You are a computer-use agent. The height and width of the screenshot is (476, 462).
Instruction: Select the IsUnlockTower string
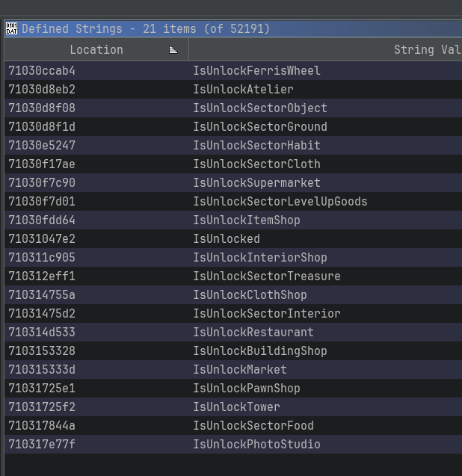[237, 407]
